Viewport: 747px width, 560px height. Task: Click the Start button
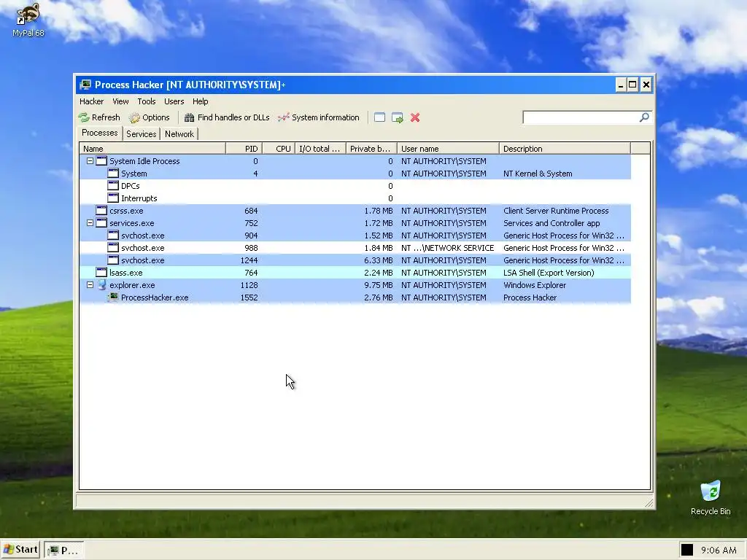point(20,550)
